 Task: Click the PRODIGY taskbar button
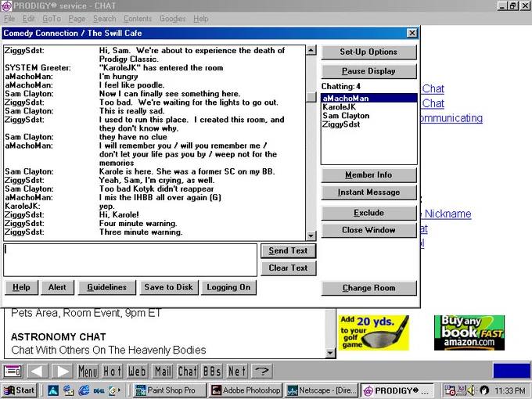pos(397,390)
